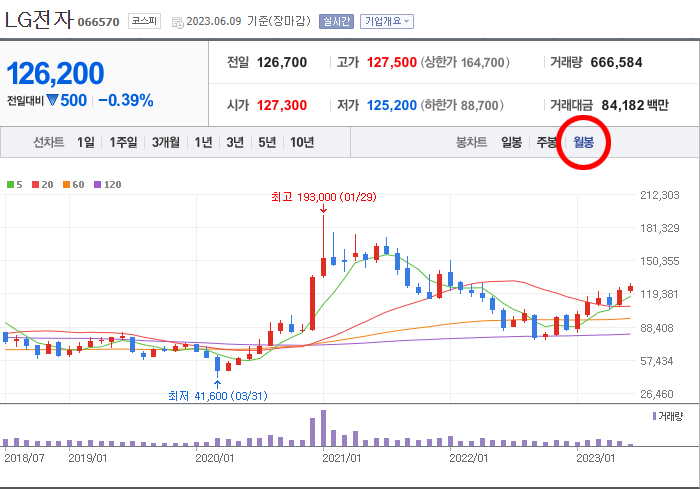Click the red 20-period legend swatch
Viewport: 700px width, 489px height.
pyautogui.click(x=35, y=184)
